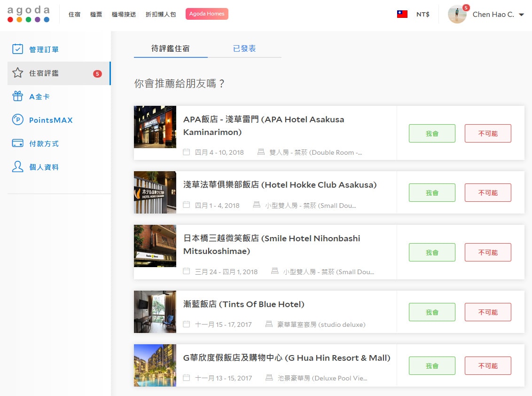Image resolution: width=532 pixels, height=396 pixels.
Task: Click the 住宿評鑑 star icon
Action: click(x=18, y=73)
